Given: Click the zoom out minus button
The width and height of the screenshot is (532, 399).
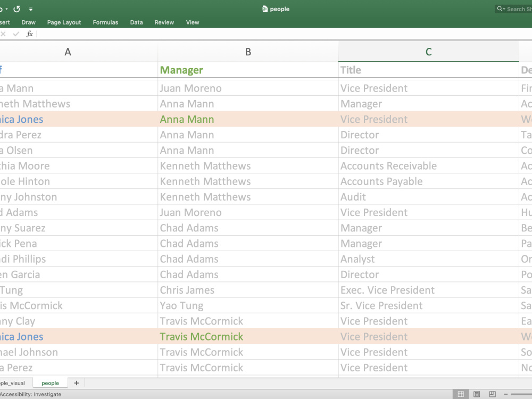Looking at the screenshot, I should [x=505, y=394].
